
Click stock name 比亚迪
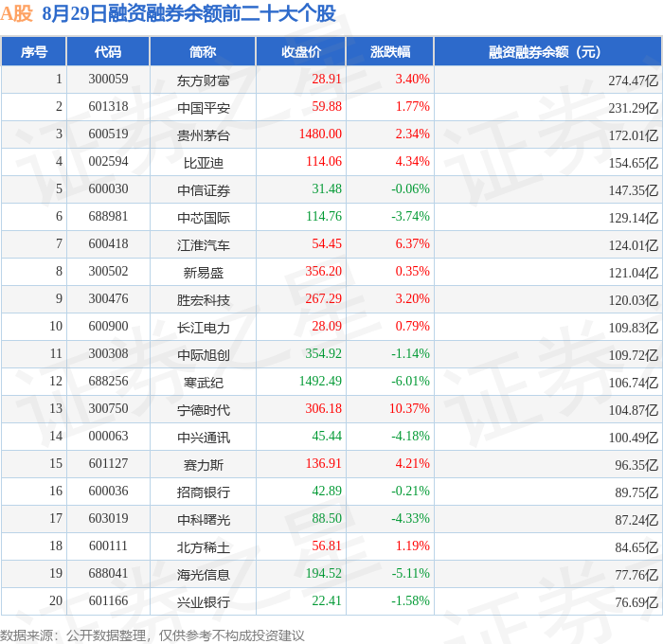coord(204,163)
